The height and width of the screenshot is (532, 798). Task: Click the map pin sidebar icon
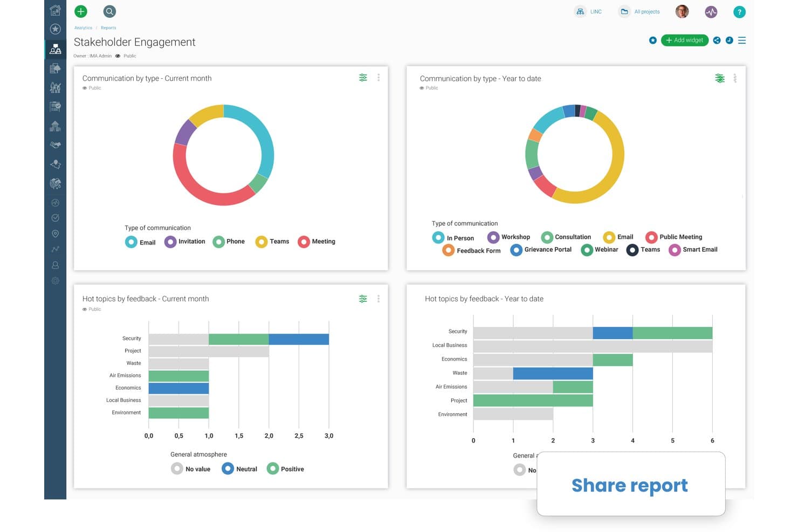55,234
